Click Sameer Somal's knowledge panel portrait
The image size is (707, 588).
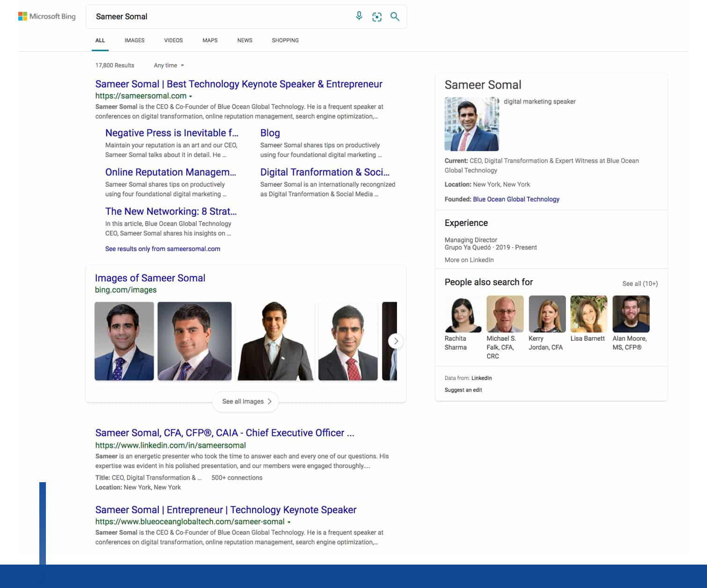(471, 124)
